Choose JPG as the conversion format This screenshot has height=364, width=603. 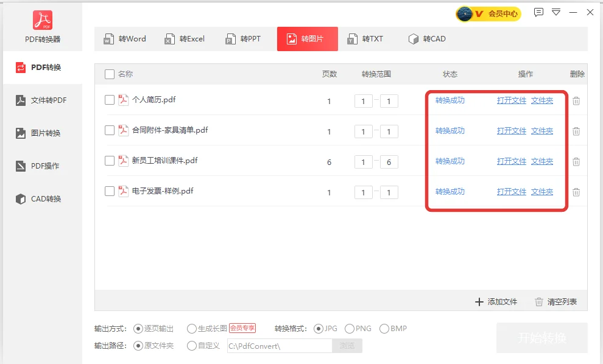319,329
